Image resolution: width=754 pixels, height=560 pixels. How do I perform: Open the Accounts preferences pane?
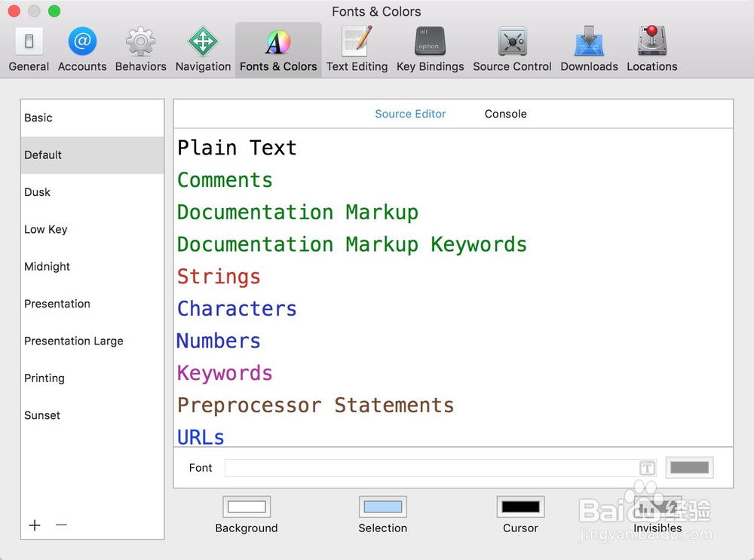point(82,49)
